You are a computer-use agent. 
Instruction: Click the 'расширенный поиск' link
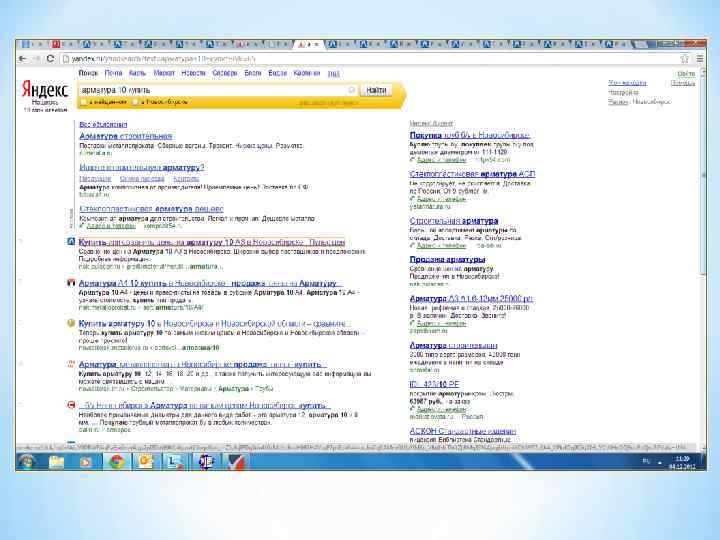coord(328,102)
